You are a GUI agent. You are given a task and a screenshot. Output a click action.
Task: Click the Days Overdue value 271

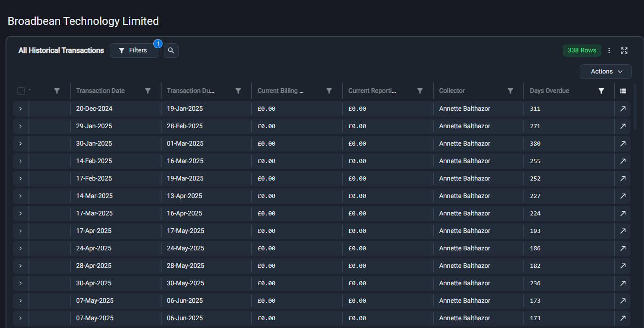(x=535, y=126)
